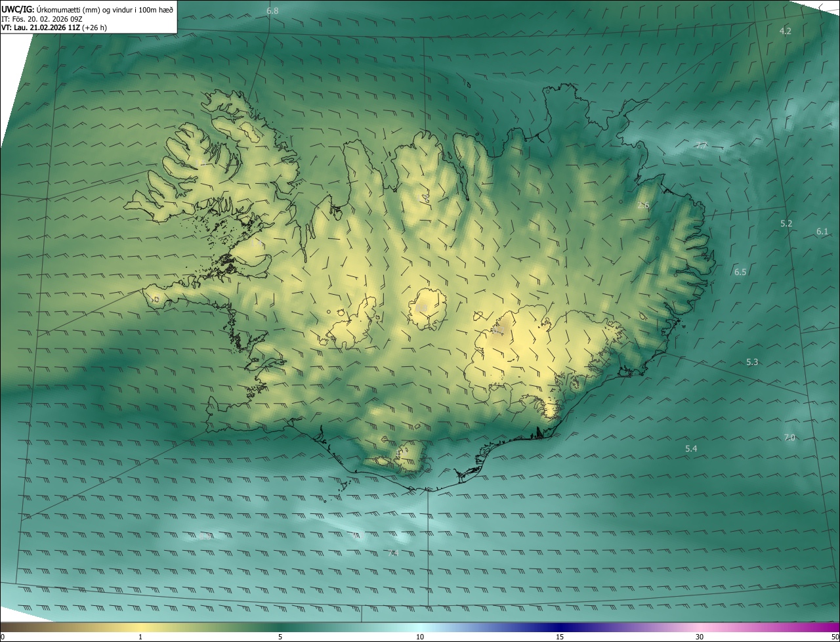Click the colorbar tick label 5
840x642 pixels.
(x=280, y=637)
